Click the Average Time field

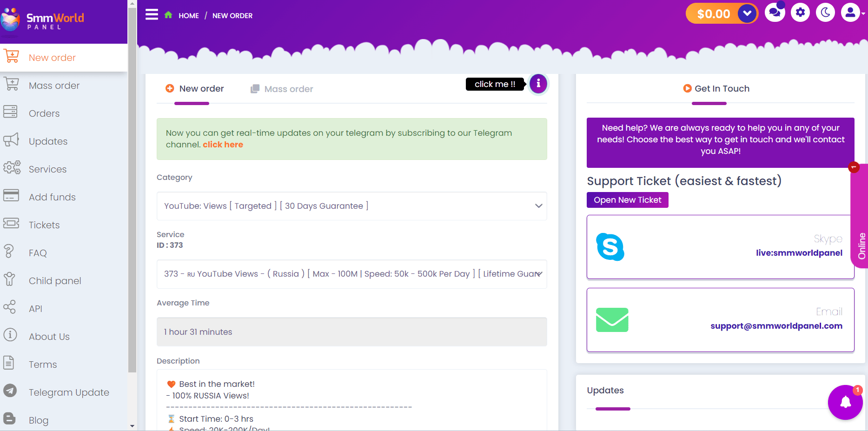pos(351,332)
